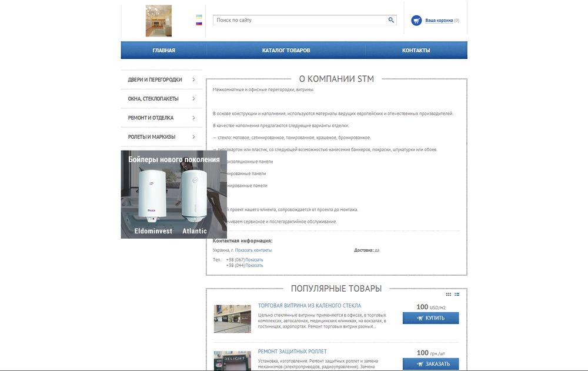Click the КУПИТЬ button
588x371 pixels.
[430, 318]
